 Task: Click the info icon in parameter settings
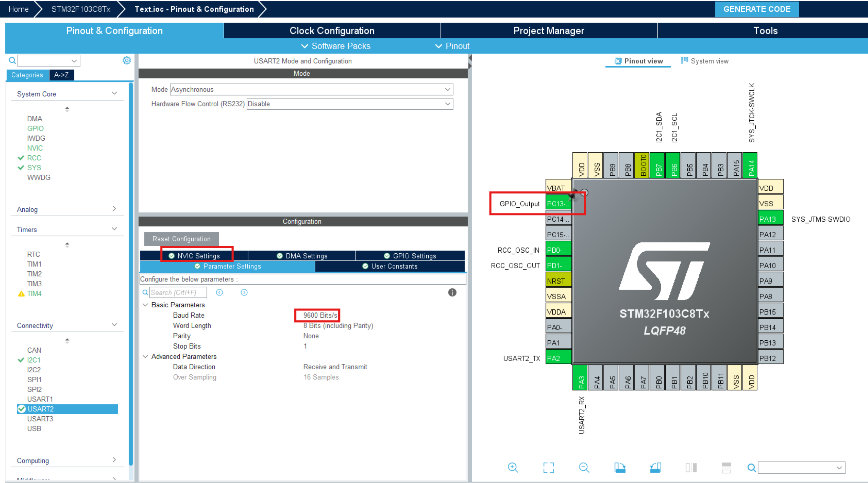pyautogui.click(x=452, y=292)
